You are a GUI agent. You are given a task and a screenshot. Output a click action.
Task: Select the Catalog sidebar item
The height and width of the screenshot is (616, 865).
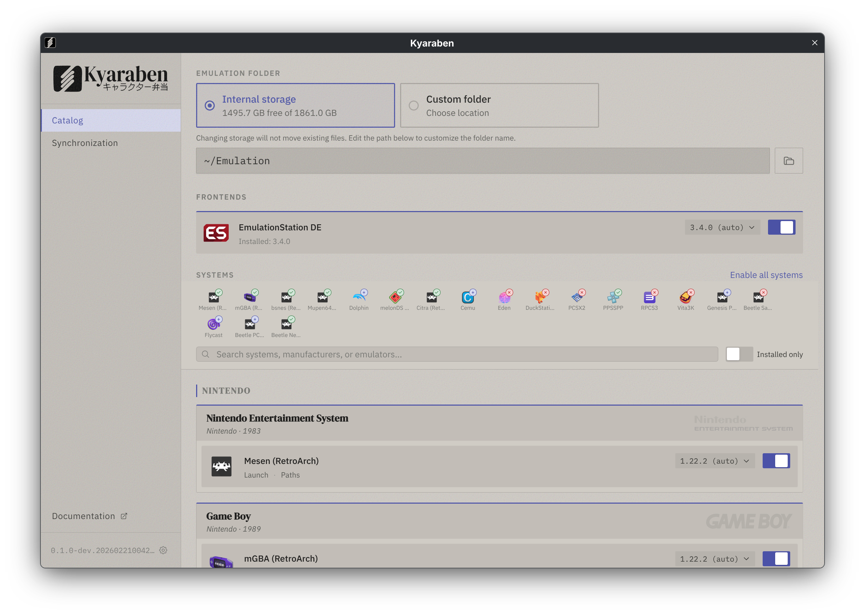click(68, 120)
